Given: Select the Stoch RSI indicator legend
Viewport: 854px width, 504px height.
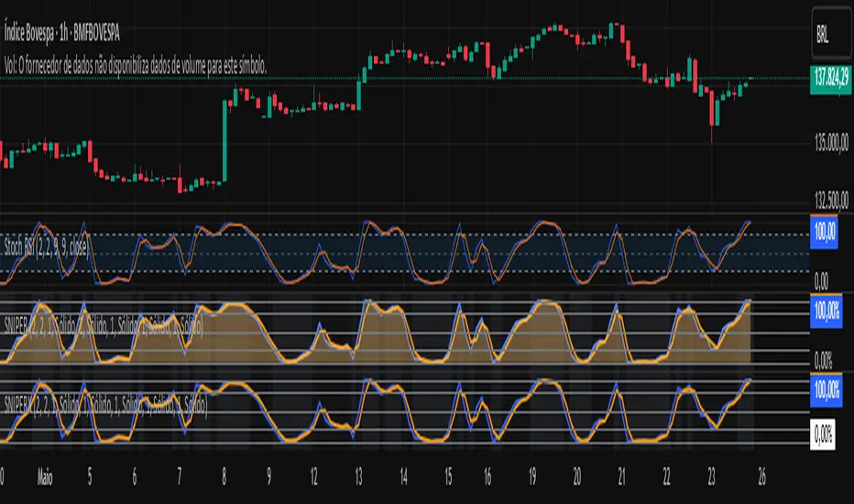Looking at the screenshot, I should [x=46, y=248].
